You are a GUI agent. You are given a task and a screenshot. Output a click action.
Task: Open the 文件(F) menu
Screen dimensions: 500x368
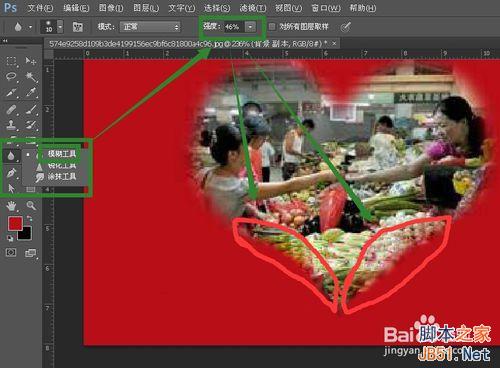pos(40,8)
